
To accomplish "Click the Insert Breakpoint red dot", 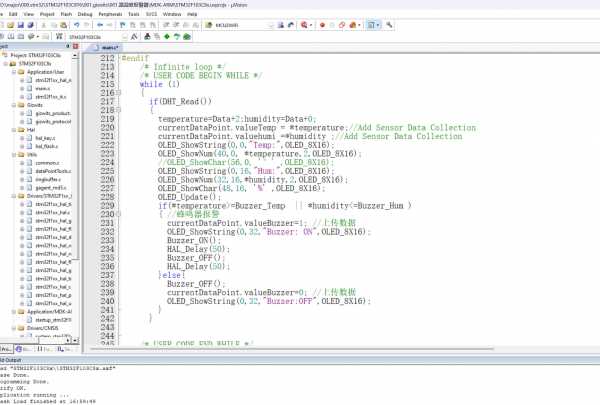I will 322,25.
